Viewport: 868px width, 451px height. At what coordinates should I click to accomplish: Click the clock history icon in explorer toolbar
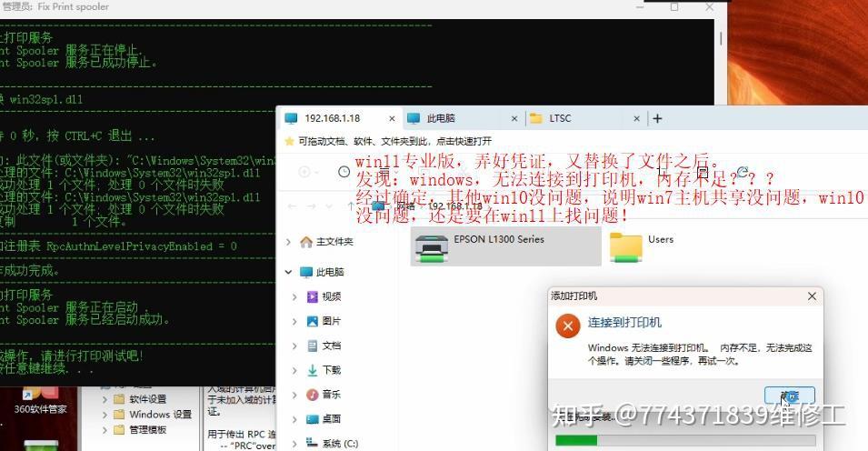(344, 172)
